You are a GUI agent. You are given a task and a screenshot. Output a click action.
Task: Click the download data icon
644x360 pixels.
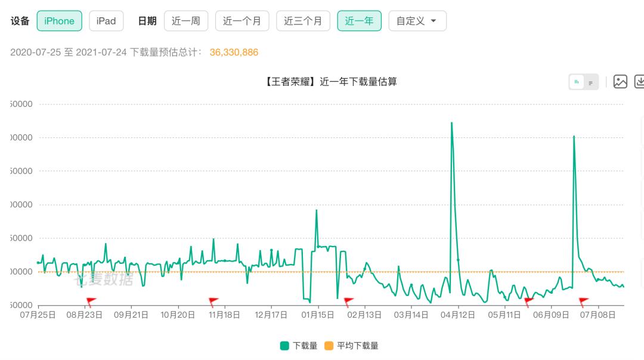point(639,81)
